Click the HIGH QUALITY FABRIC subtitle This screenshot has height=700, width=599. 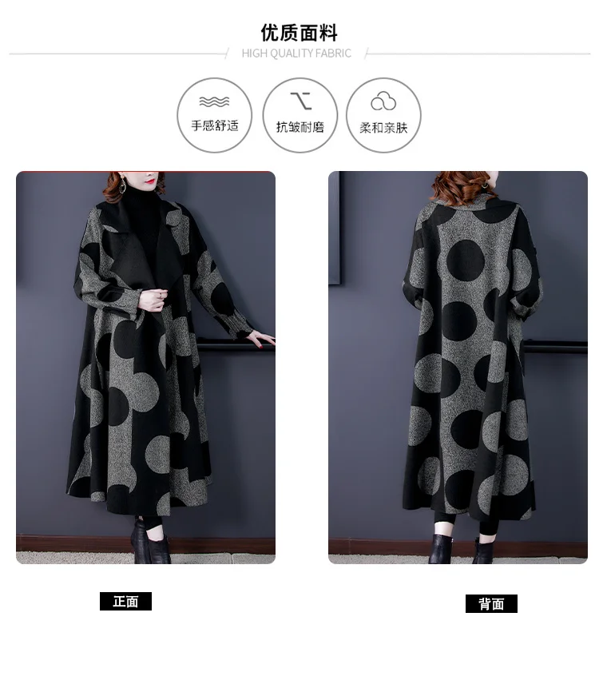point(296,54)
